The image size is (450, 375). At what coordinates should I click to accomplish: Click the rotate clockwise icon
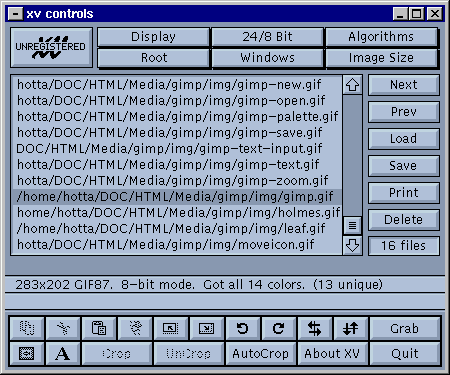pyautogui.click(x=279, y=328)
